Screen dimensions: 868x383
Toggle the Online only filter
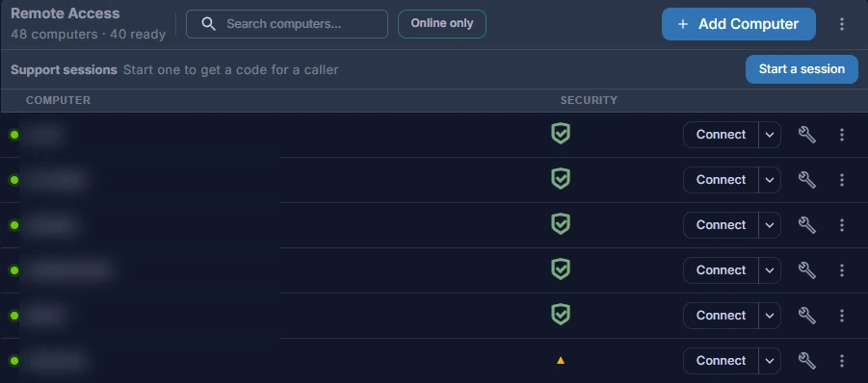pos(442,24)
